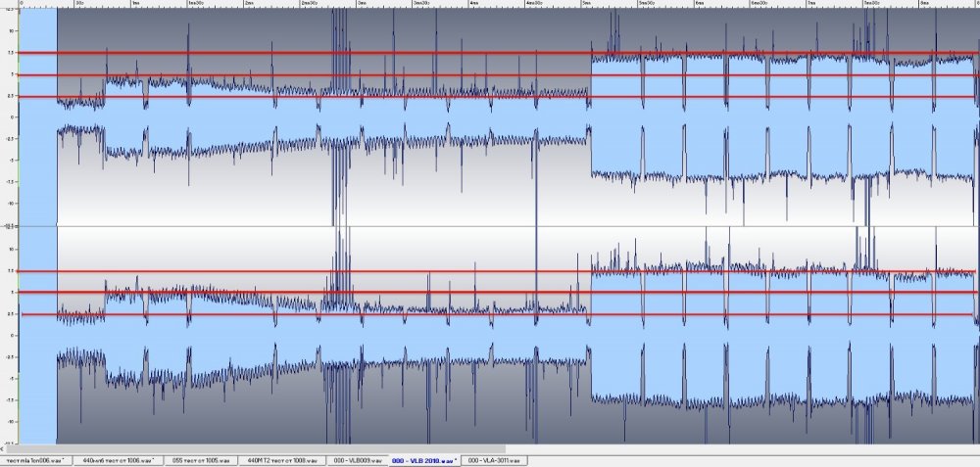Click the 7m mark on the time ruler

coord(810,4)
